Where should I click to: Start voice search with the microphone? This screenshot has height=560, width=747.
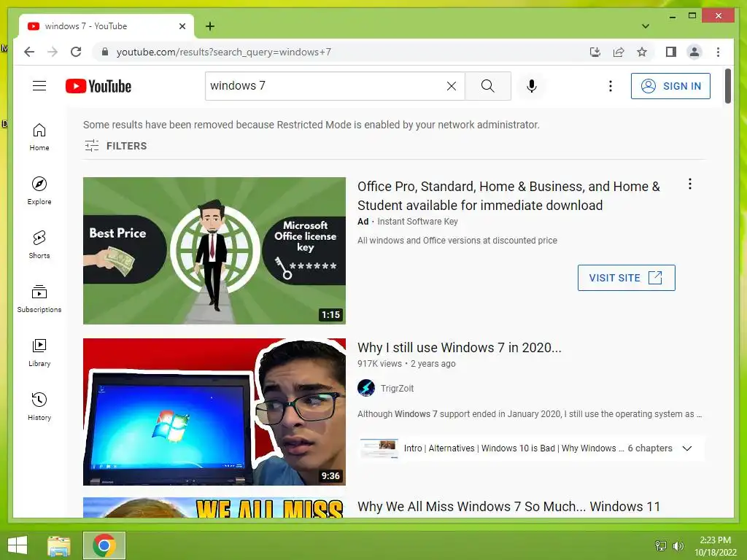pyautogui.click(x=532, y=86)
